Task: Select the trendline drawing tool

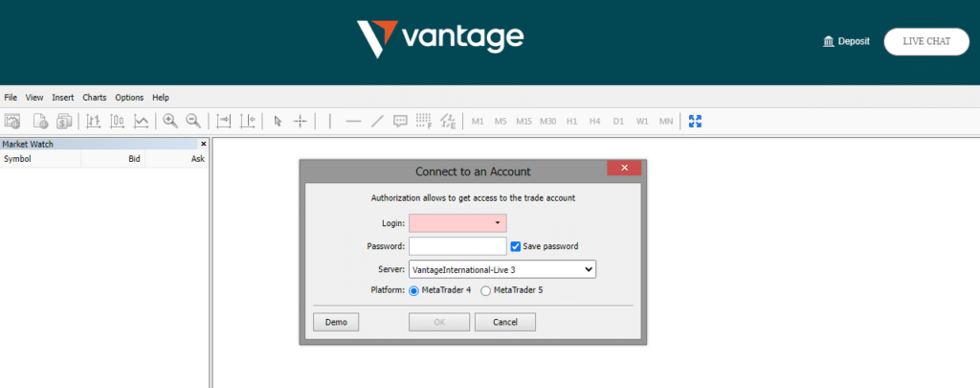Action: [377, 122]
